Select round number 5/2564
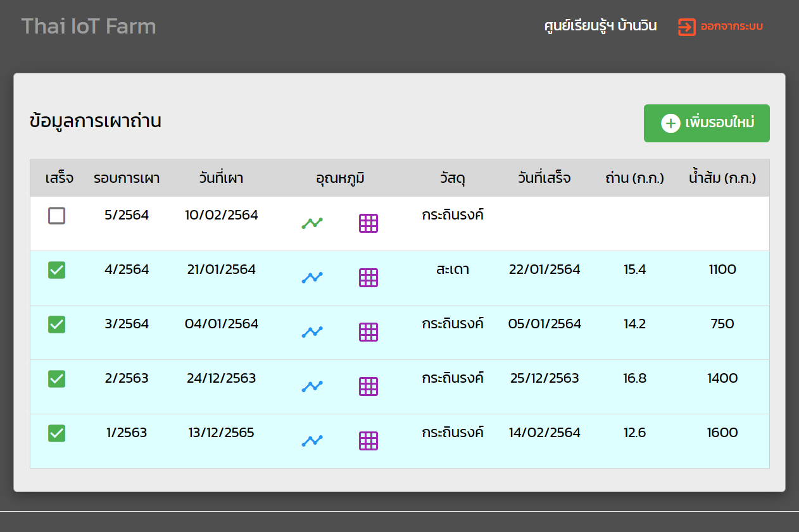This screenshot has width=799, height=532. tap(127, 215)
